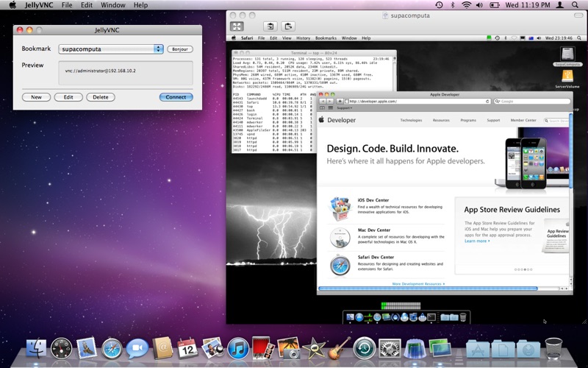
Task: Open iTunes from the Dock
Action: click(x=238, y=348)
